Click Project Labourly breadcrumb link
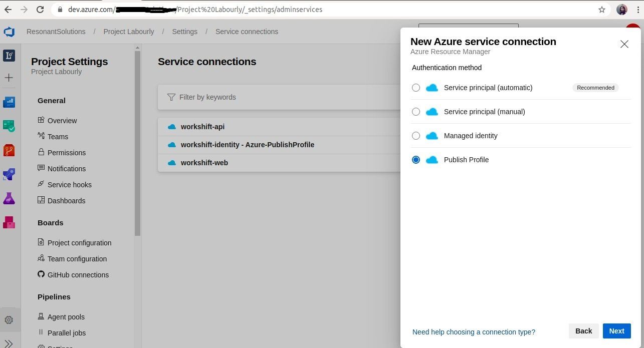644x348 pixels. tap(129, 32)
